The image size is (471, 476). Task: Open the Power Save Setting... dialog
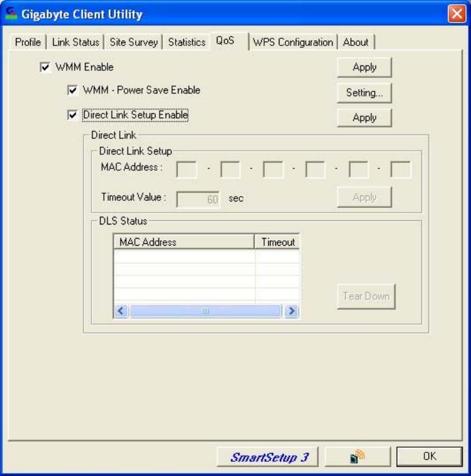coord(364,92)
